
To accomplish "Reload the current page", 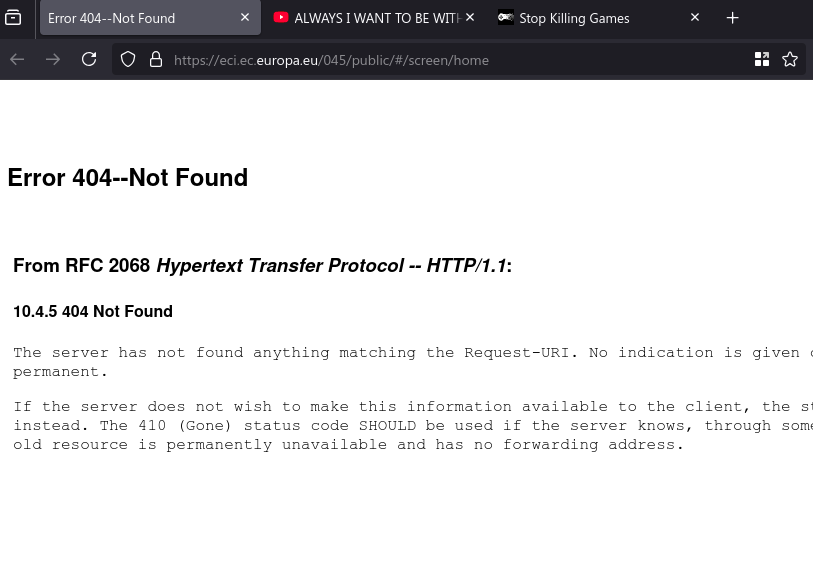I will (x=89, y=60).
